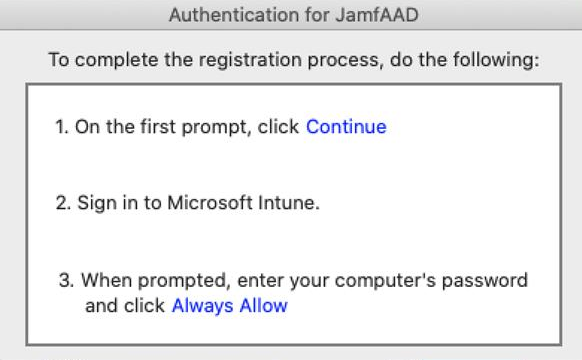582x360 pixels.
Task: Click the blue Continue link text
Action: (x=346, y=127)
